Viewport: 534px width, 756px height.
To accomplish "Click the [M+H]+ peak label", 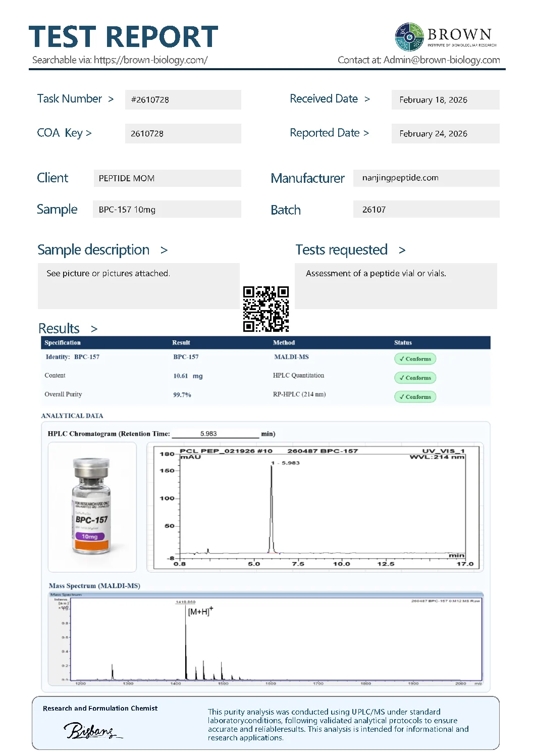I will (200, 612).
